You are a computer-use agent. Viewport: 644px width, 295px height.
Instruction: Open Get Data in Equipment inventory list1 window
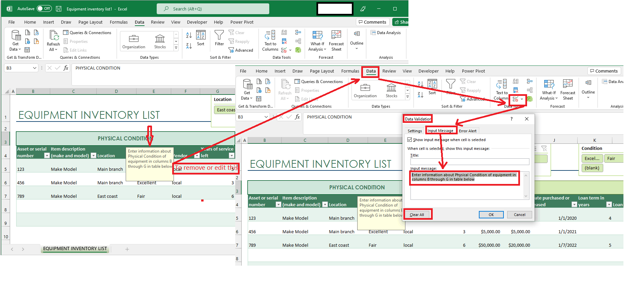click(16, 41)
